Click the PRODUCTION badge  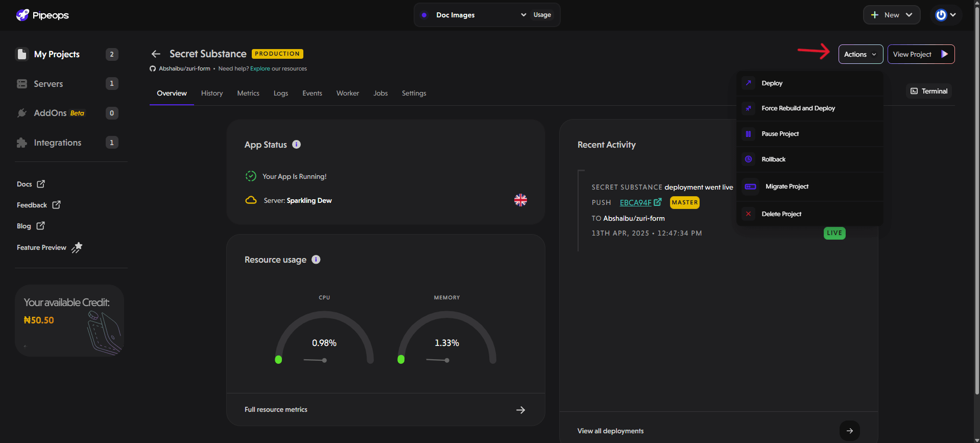coord(277,54)
